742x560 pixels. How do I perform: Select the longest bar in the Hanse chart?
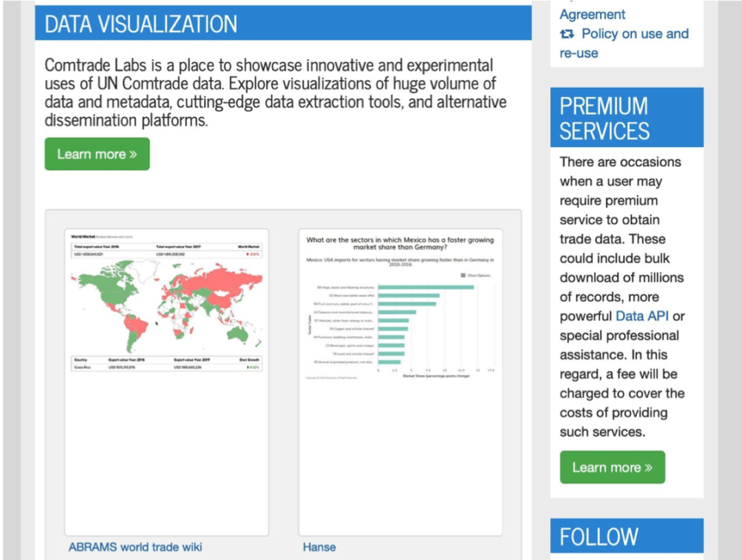426,287
